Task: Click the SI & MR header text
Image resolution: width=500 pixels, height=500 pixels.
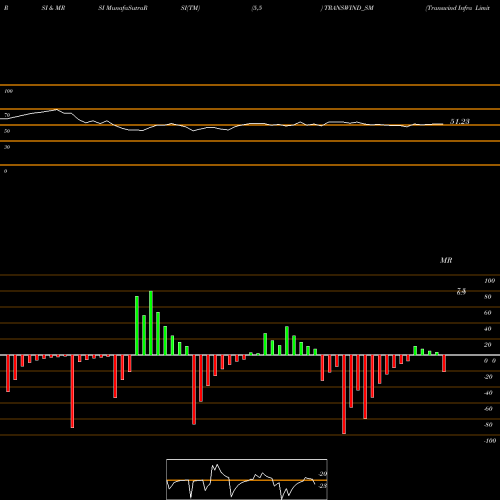Action: click(x=53, y=8)
